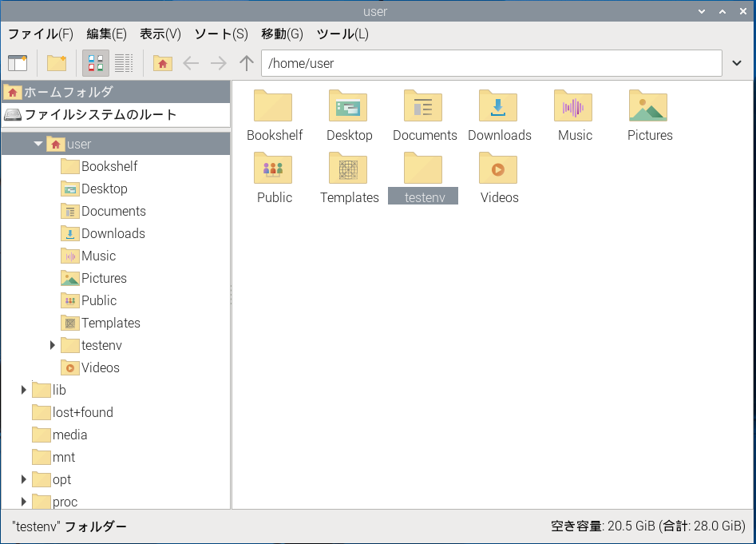
Task: Click "testenv" フォルダー status text
Action: click(69, 526)
